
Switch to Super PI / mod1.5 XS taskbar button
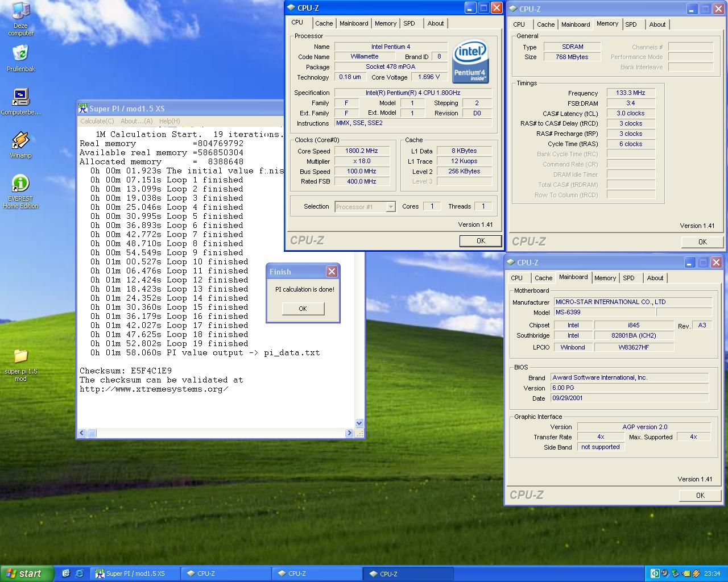[x=135, y=573]
